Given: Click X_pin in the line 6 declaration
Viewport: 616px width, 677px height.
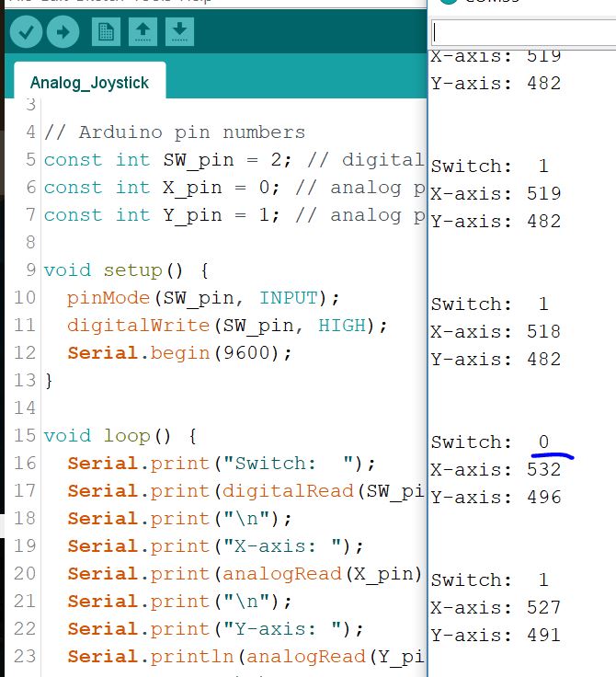Looking at the screenshot, I should [186, 188].
